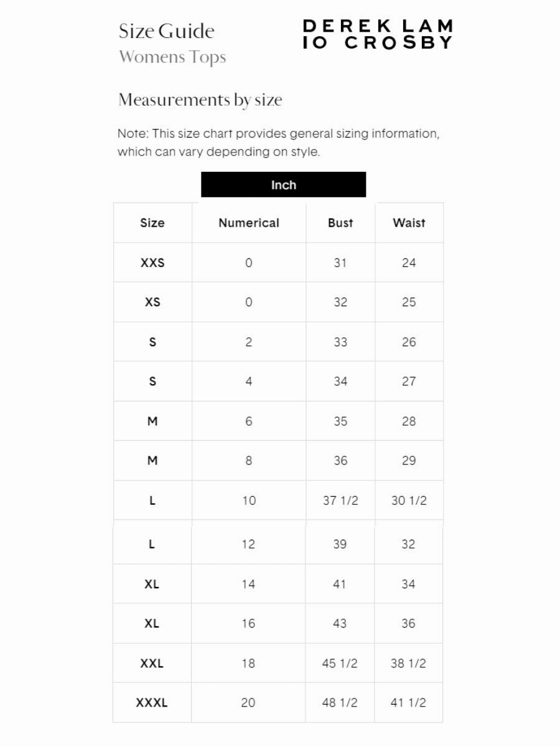Click the Size Guide heading
Viewport: 560px width, 747px height.
[166, 31]
